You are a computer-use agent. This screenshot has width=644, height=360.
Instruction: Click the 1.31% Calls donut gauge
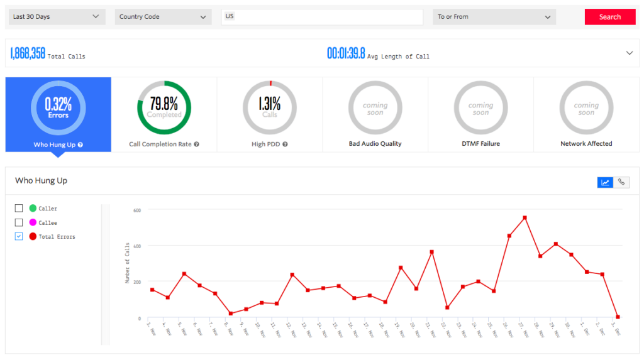[270, 107]
